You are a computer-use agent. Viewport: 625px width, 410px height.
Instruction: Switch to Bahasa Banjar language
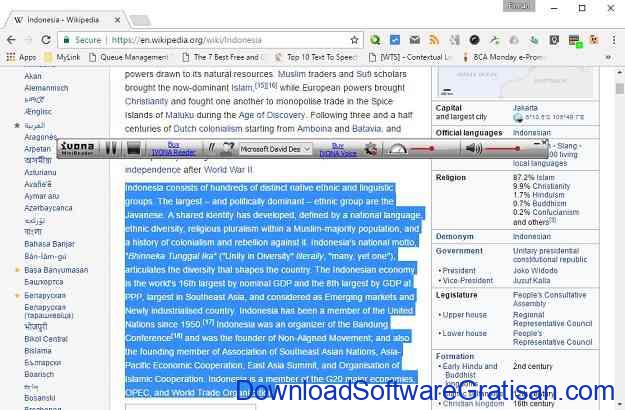49,244
